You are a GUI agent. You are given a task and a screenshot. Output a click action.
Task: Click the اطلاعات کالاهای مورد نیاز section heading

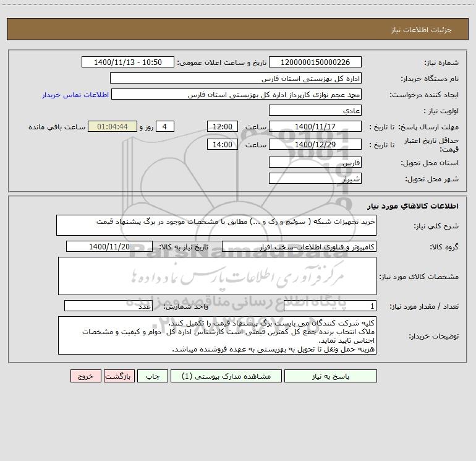pos(413,206)
